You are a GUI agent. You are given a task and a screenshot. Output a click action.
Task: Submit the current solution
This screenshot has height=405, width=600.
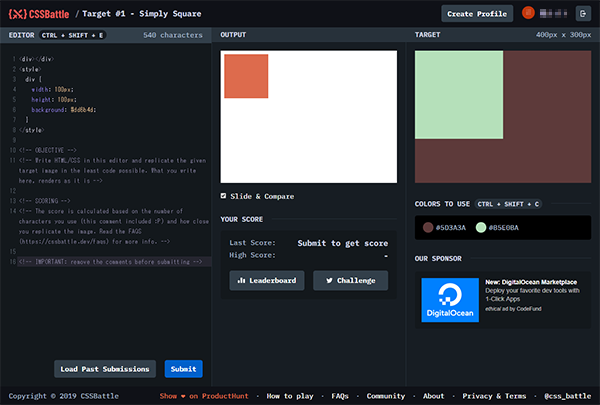tap(184, 369)
